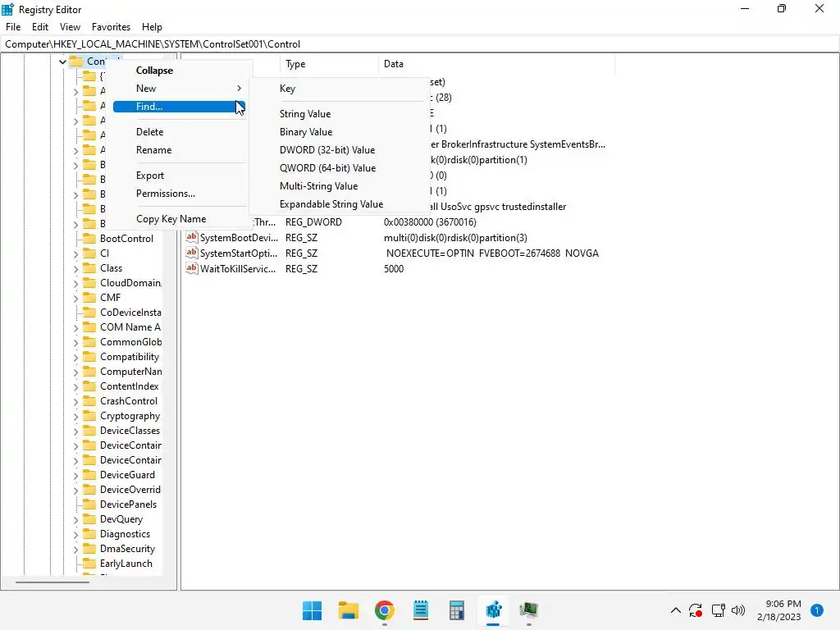Click Export in the context menu
The height and width of the screenshot is (630, 840).
(150, 176)
